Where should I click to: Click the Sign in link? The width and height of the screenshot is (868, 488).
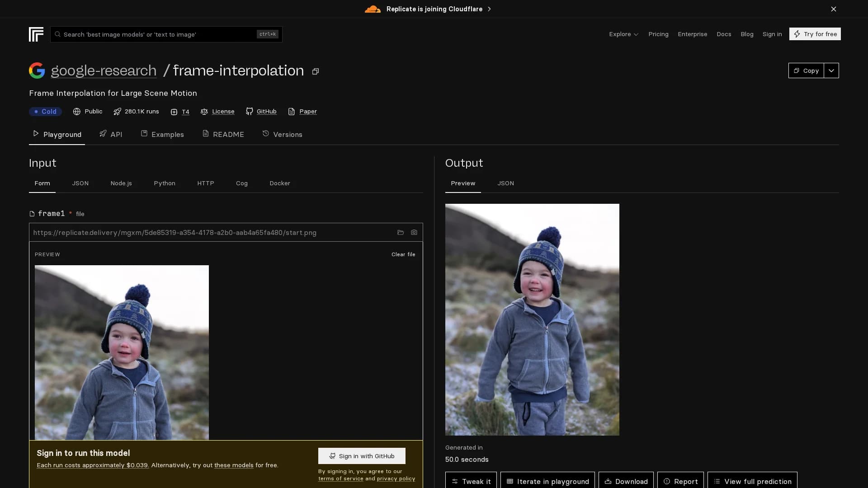tap(772, 34)
